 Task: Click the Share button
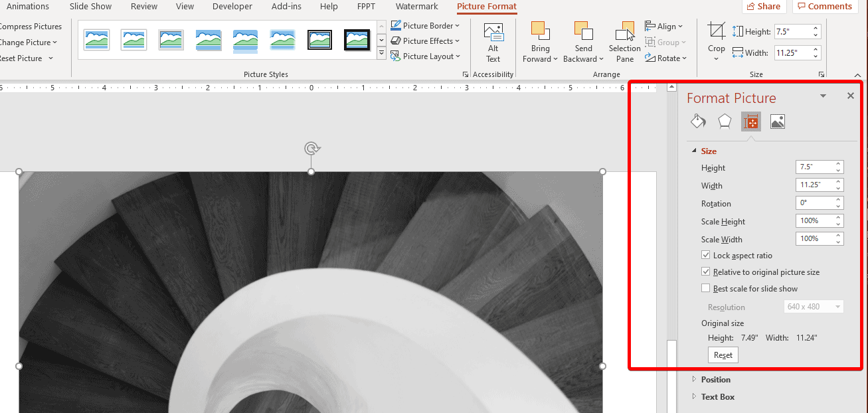(x=764, y=7)
